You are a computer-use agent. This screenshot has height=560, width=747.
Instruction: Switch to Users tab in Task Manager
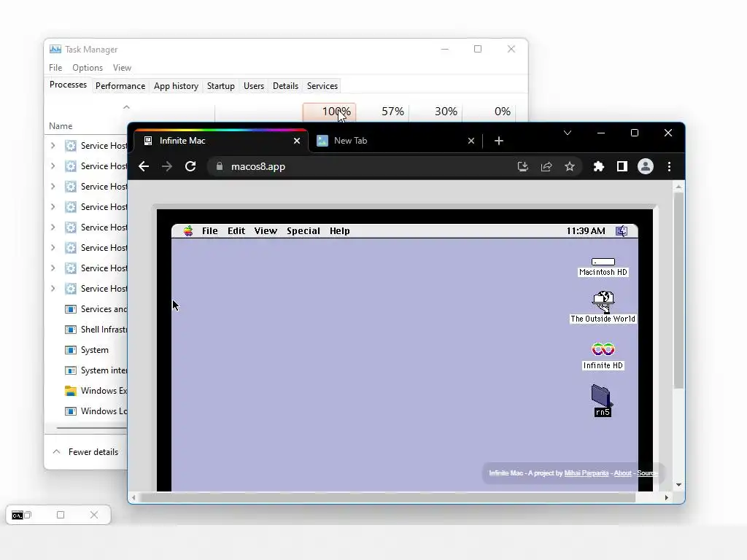click(253, 86)
